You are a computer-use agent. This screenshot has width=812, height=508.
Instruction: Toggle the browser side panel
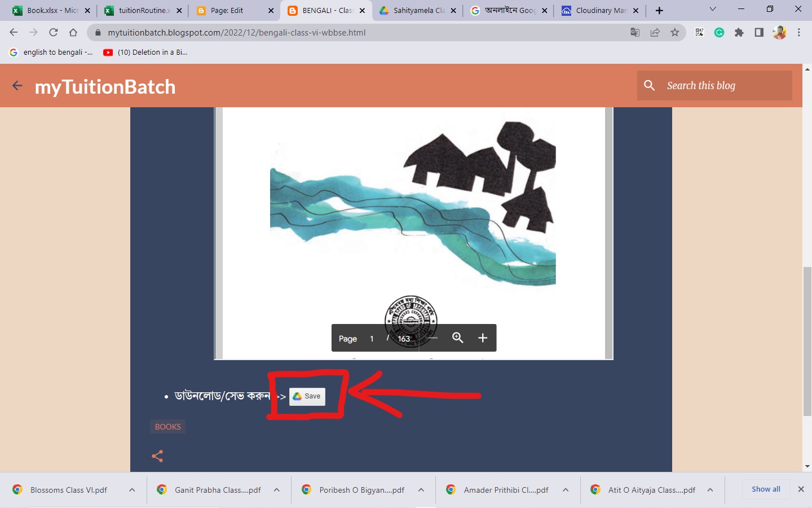[759, 33]
